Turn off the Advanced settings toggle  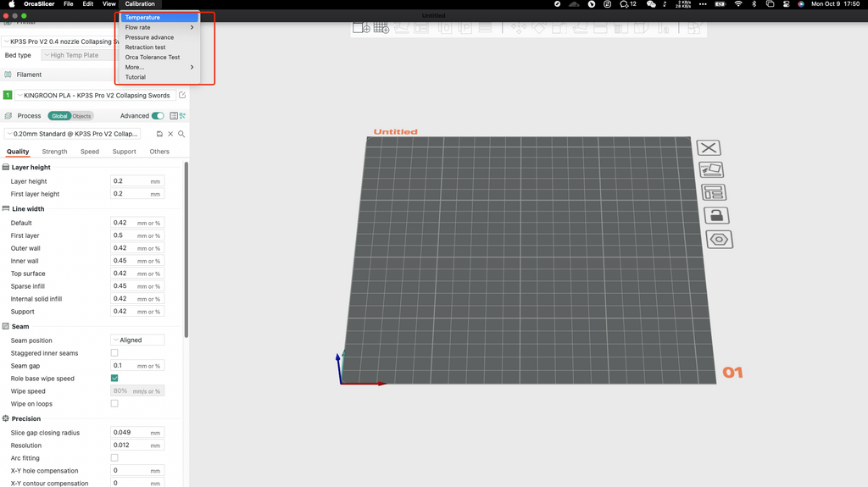coord(158,116)
